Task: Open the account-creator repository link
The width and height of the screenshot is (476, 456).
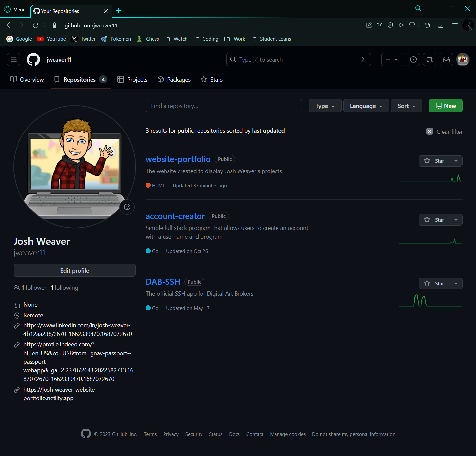Action: [x=175, y=216]
